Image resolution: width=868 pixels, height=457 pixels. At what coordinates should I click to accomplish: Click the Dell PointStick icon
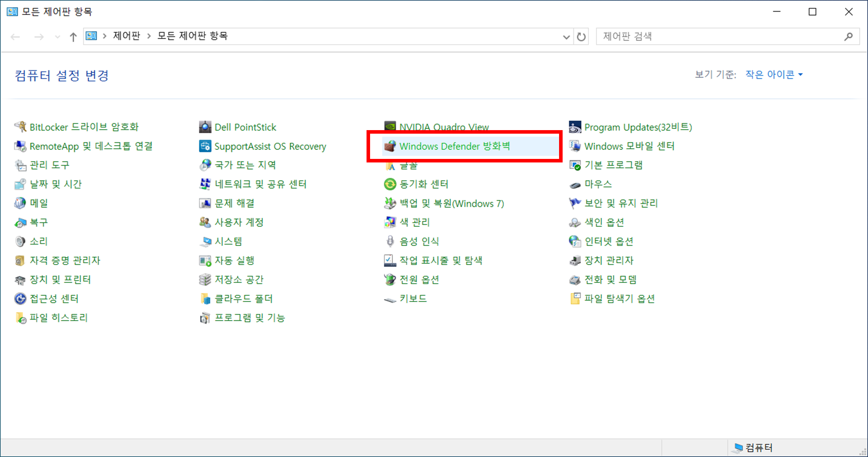pos(205,127)
